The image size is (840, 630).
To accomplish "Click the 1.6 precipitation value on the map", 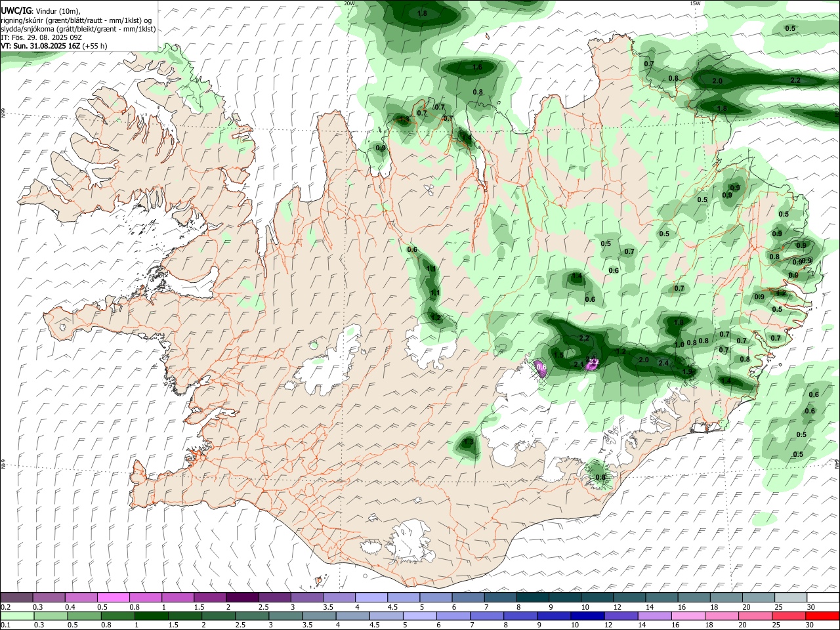I will pyautogui.click(x=477, y=67).
